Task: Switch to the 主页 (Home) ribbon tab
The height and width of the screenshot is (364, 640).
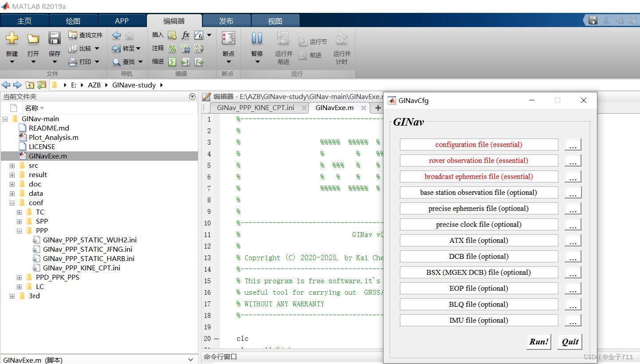Action: 25,21
